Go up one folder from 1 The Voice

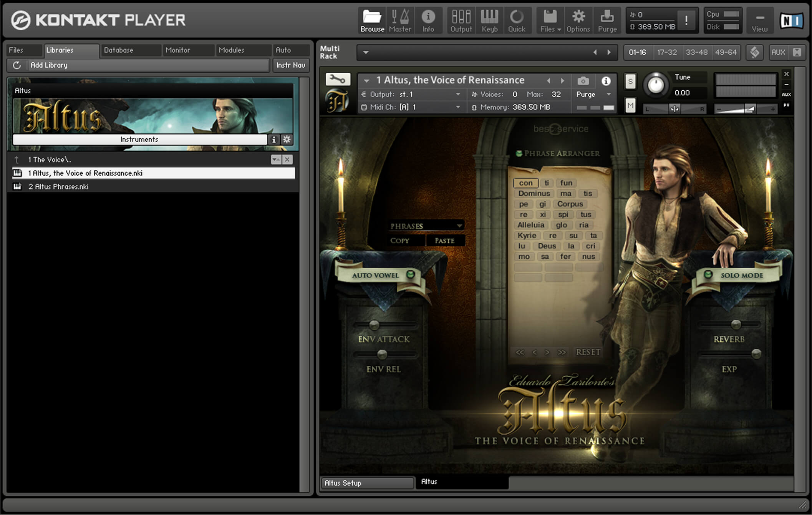point(17,159)
